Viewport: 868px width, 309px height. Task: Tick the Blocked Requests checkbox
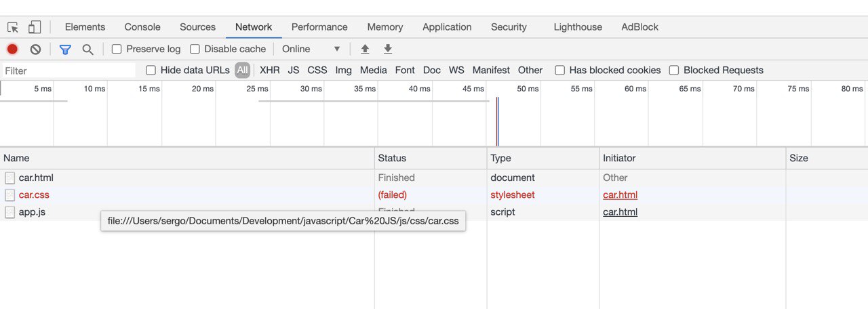coord(674,70)
